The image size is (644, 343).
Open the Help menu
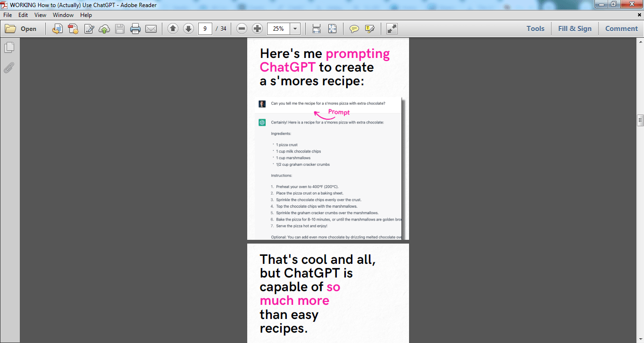(86, 15)
